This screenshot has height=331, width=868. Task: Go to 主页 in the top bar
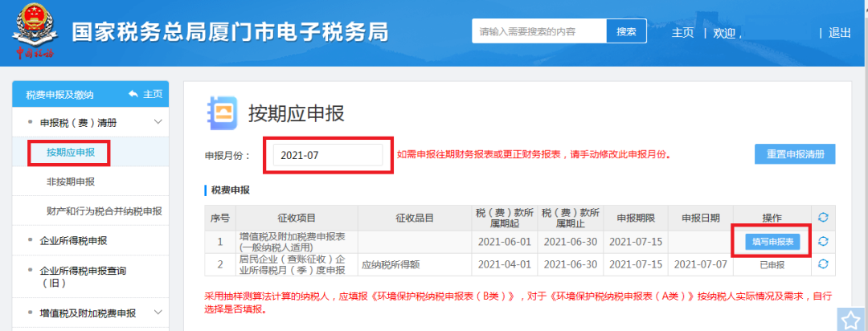[x=682, y=33]
